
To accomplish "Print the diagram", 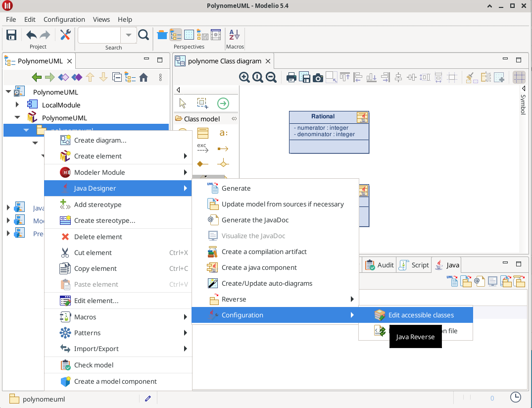I will 291,78.
